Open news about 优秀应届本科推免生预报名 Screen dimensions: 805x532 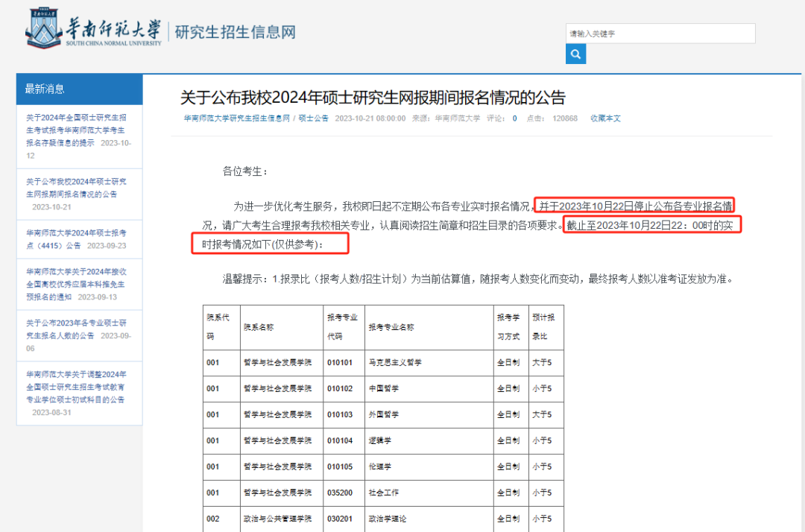(x=77, y=284)
